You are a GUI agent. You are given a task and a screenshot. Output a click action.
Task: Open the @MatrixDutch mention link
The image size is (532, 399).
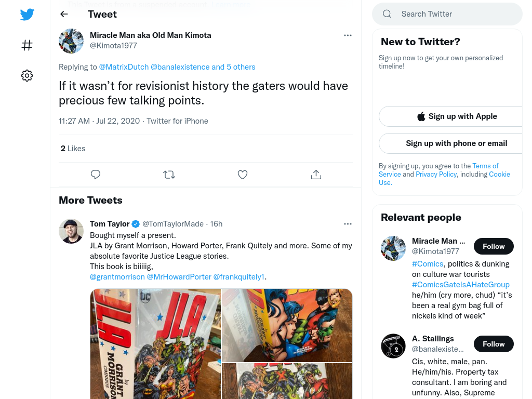point(124,67)
